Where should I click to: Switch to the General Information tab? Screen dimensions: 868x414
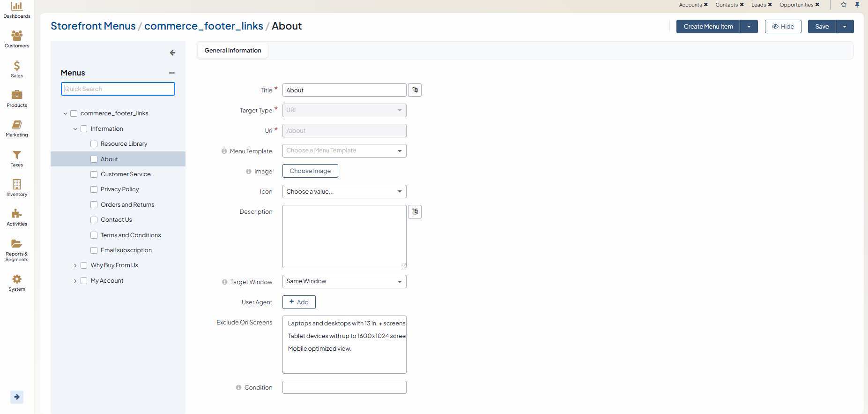233,51
